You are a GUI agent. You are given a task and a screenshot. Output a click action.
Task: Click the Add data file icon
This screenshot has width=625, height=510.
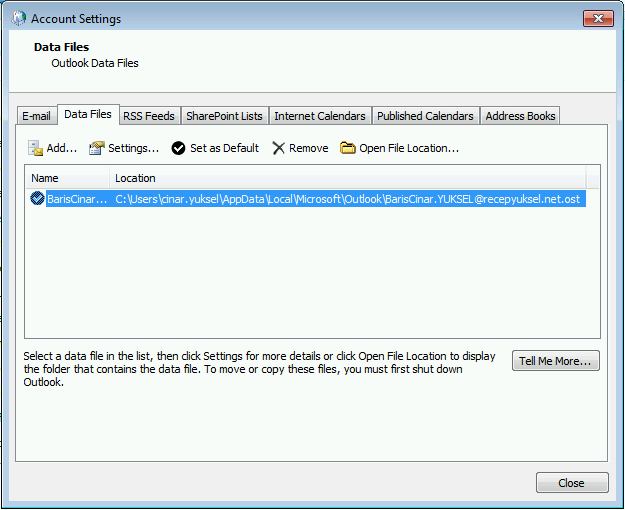click(x=35, y=148)
